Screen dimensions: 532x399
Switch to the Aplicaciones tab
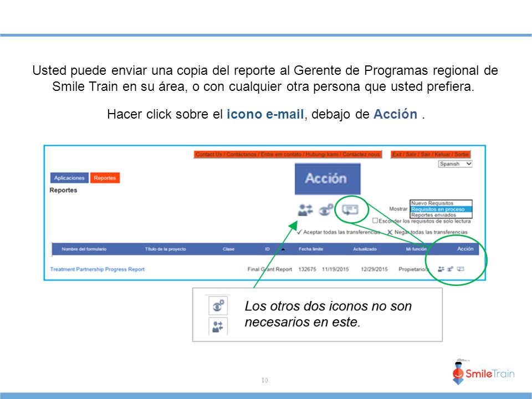click(69, 178)
